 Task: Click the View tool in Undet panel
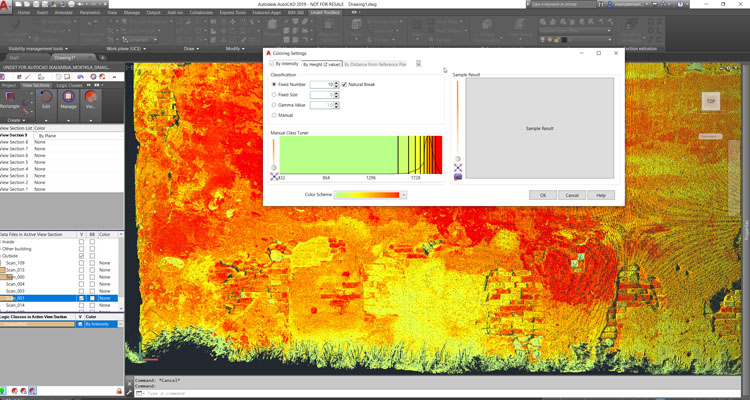(90, 100)
